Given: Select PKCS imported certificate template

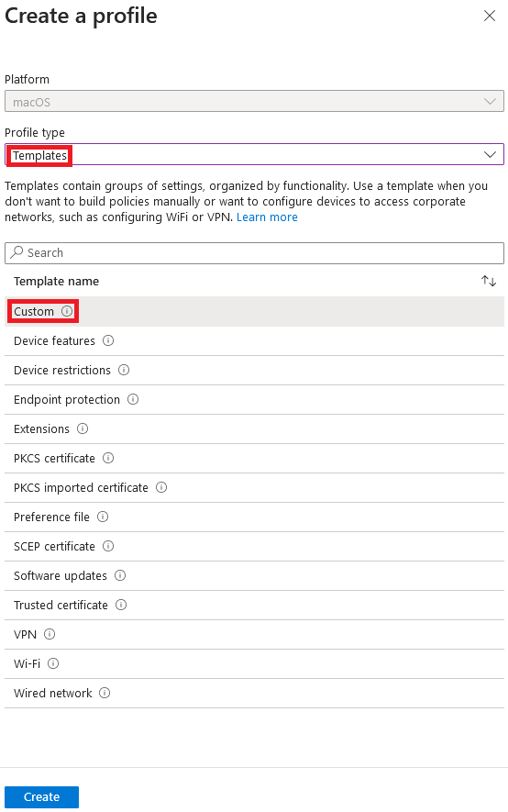Looking at the screenshot, I should click(255, 488).
